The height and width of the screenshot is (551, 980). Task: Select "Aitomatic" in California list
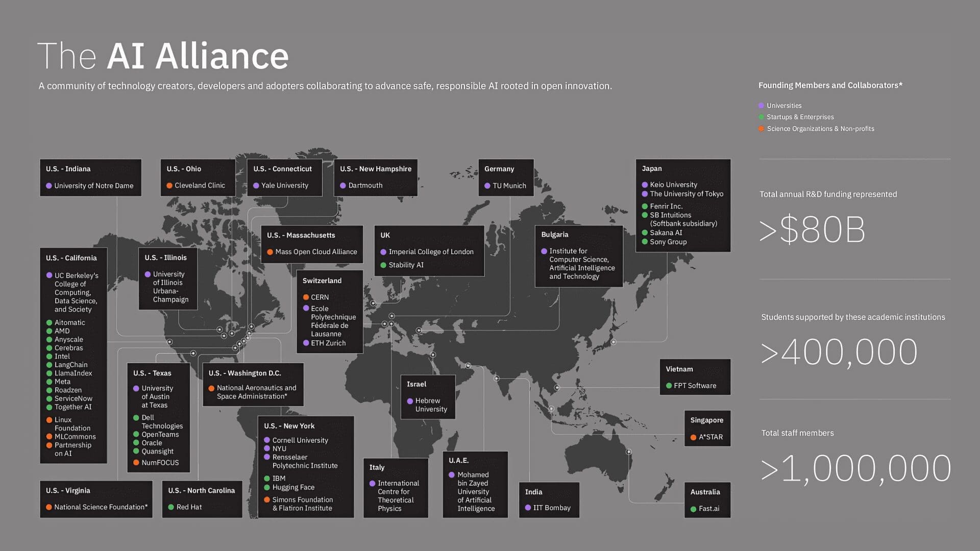pyautogui.click(x=70, y=323)
